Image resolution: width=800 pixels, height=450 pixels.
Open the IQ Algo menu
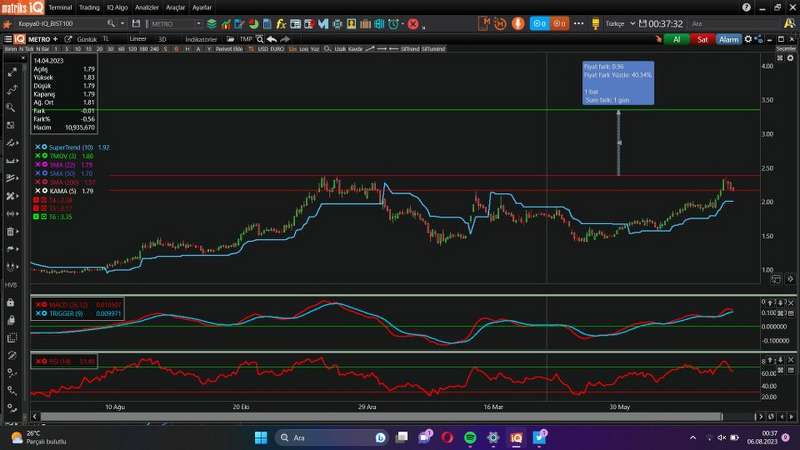(x=123, y=6)
